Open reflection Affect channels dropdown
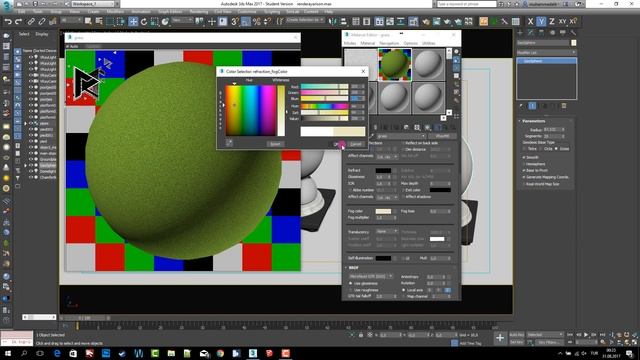640x360 pixels. click(387, 156)
